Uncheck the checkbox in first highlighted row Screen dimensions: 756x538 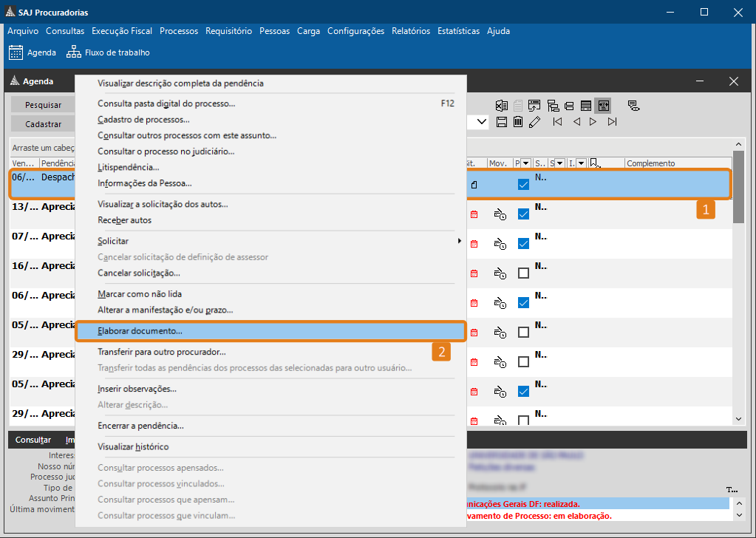523,185
